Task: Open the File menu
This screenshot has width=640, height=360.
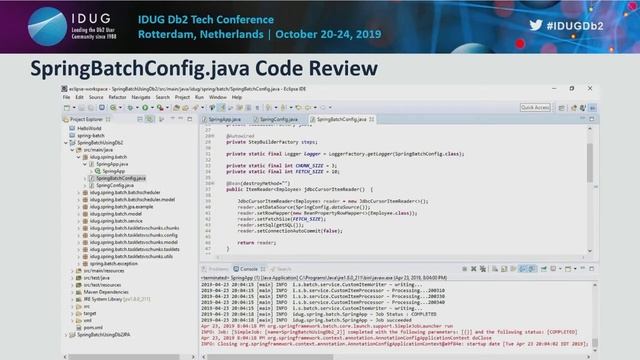Action: [x=67, y=97]
